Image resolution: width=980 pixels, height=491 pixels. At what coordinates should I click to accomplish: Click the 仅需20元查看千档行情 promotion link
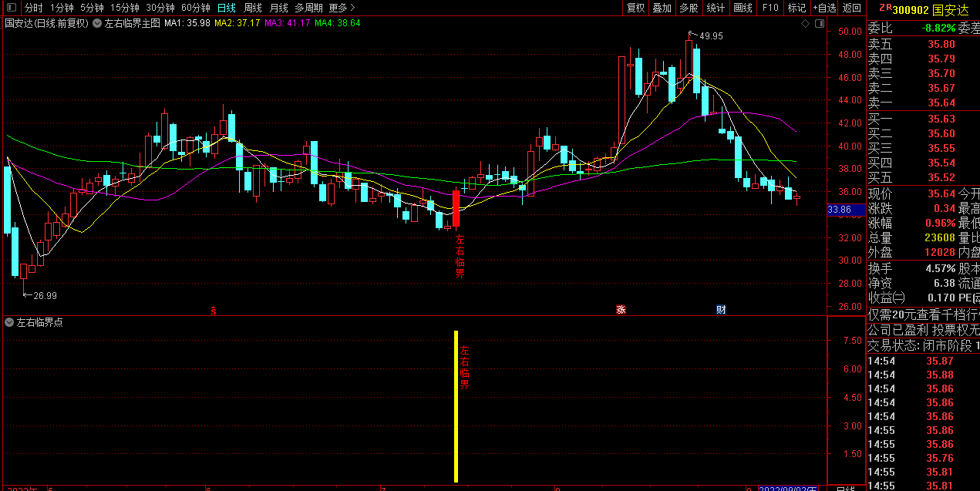pos(923,315)
